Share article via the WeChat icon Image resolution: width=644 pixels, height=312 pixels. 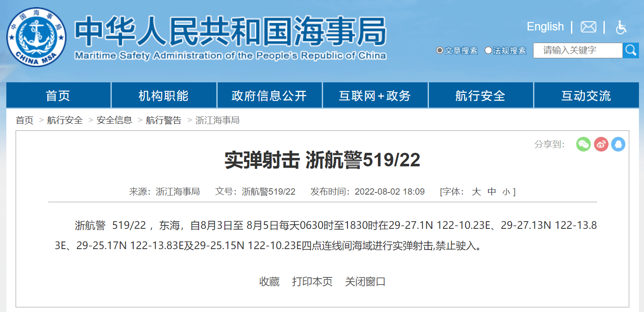pos(583,144)
